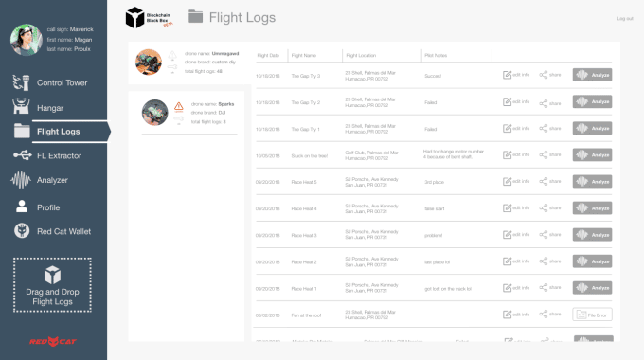Open Red Cat Wallet

(x=63, y=231)
